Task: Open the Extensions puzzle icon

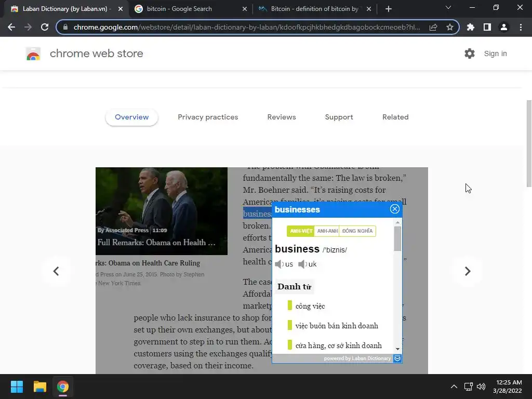Action: pyautogui.click(x=470, y=27)
